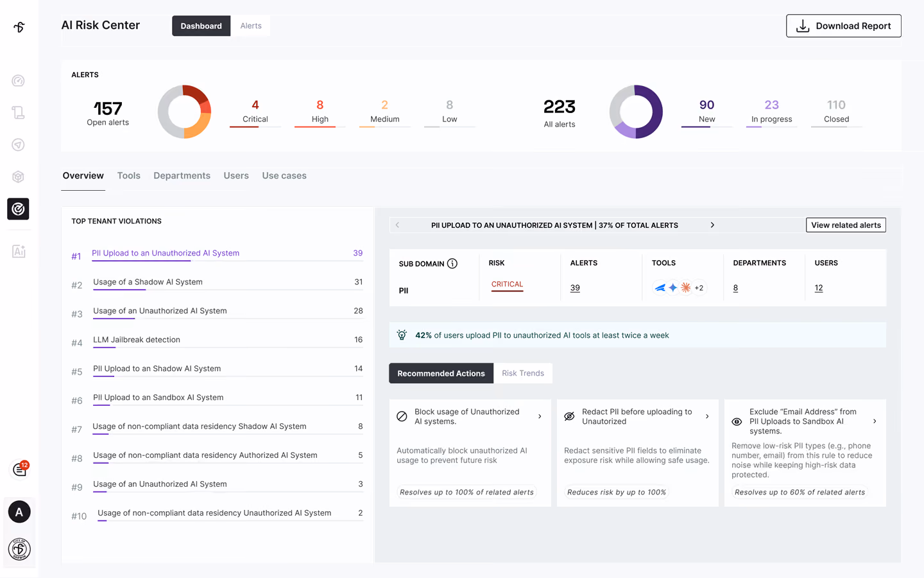Expand Exclude Email Address card chevron
The height and width of the screenshot is (578, 924).
click(x=875, y=421)
